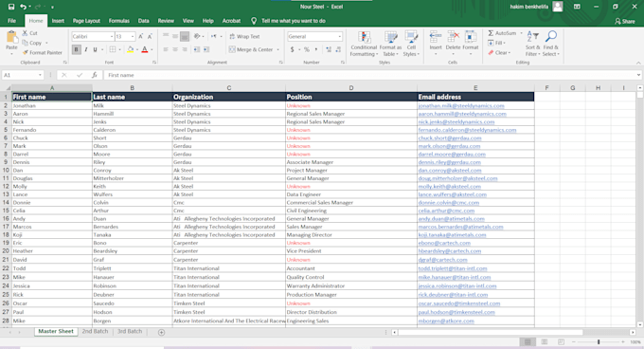
Task: Select column C header
Action: pos(229,88)
